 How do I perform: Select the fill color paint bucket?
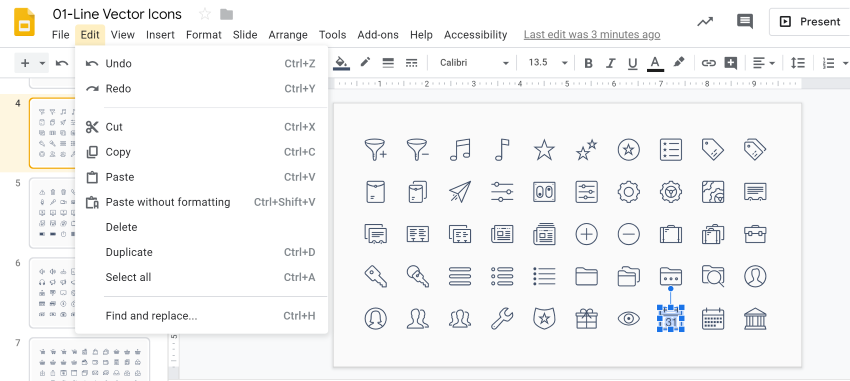[x=341, y=63]
